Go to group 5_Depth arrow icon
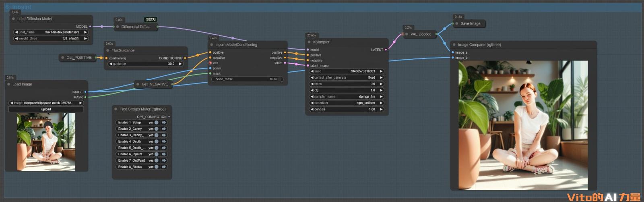Screen dimensions: 644x202 tap(164, 148)
